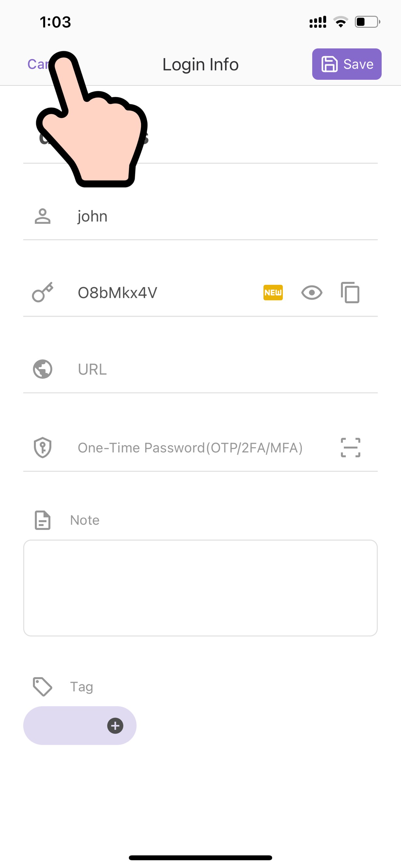Click the shield OTP icon
401x868 pixels.
point(42,448)
